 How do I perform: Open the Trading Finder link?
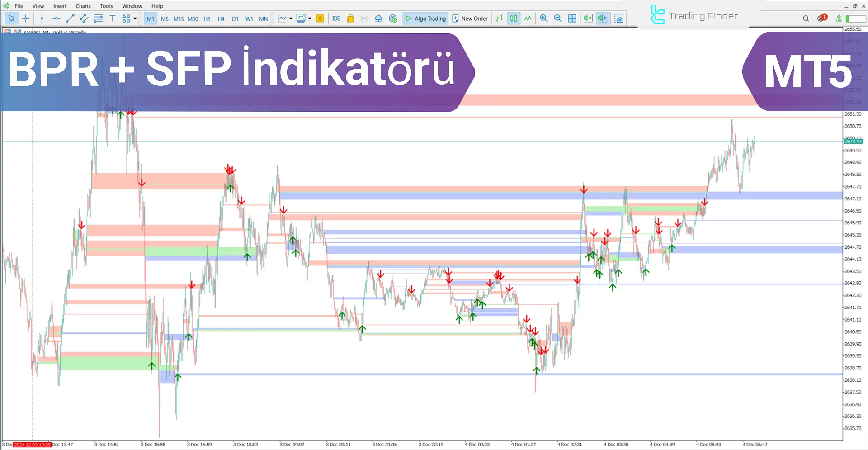tap(694, 15)
